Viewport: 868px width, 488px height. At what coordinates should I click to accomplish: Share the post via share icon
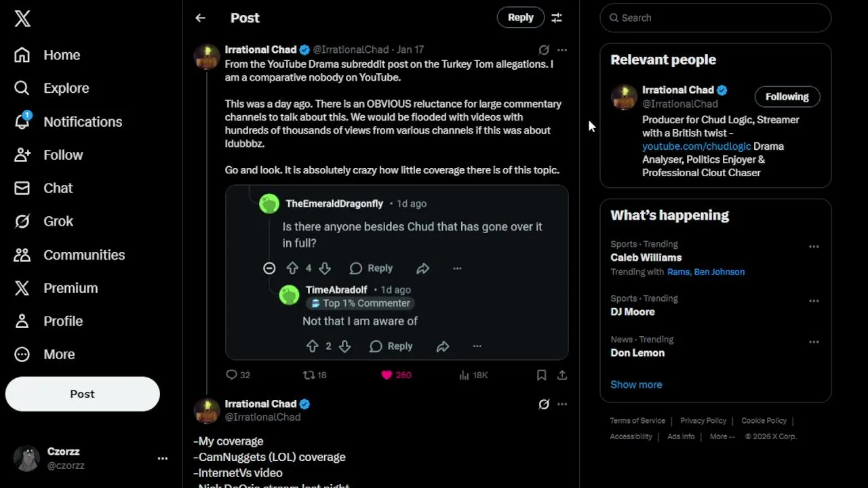click(x=562, y=375)
